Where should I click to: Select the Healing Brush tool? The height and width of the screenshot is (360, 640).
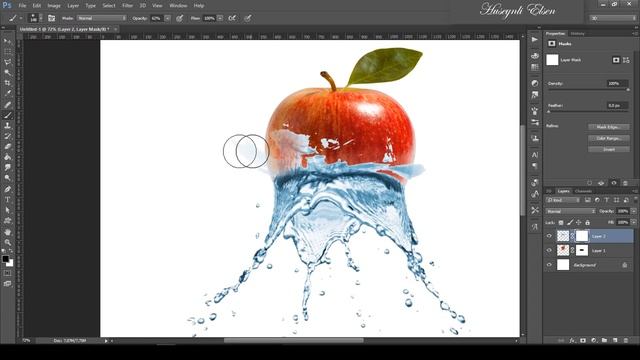(x=7, y=104)
